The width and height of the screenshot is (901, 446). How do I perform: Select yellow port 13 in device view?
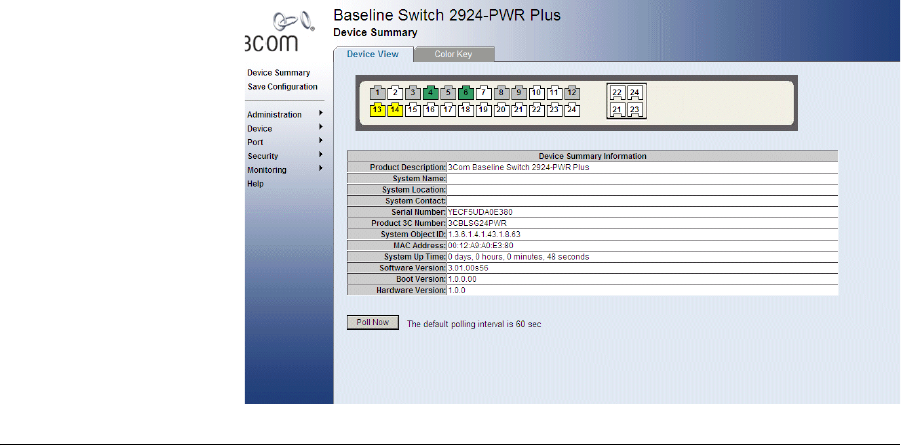pos(378,109)
